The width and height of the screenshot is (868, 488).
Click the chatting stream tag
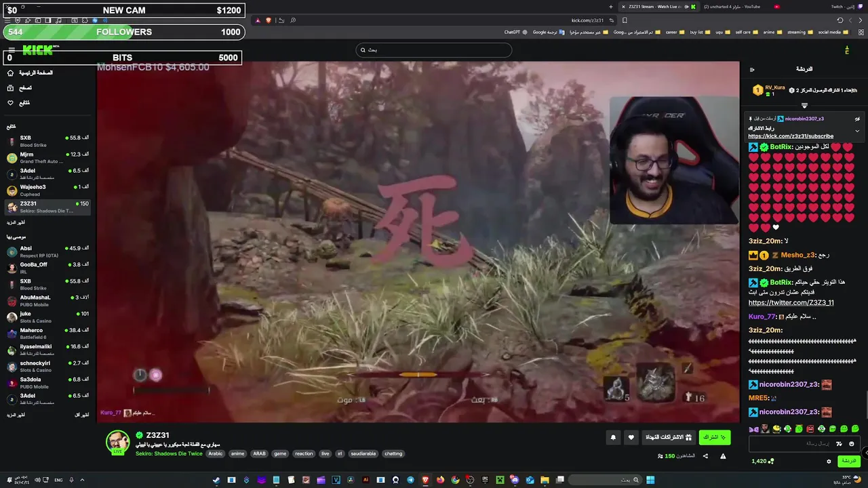[393, 453]
